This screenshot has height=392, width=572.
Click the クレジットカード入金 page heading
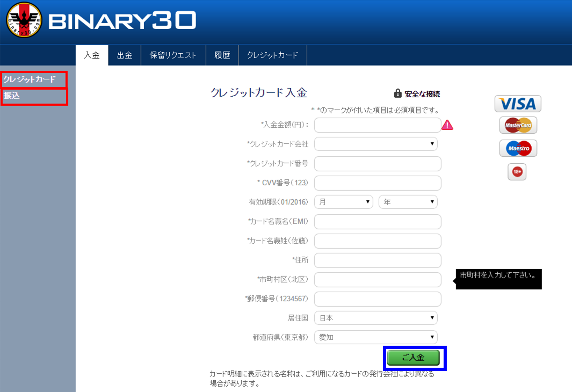click(259, 92)
